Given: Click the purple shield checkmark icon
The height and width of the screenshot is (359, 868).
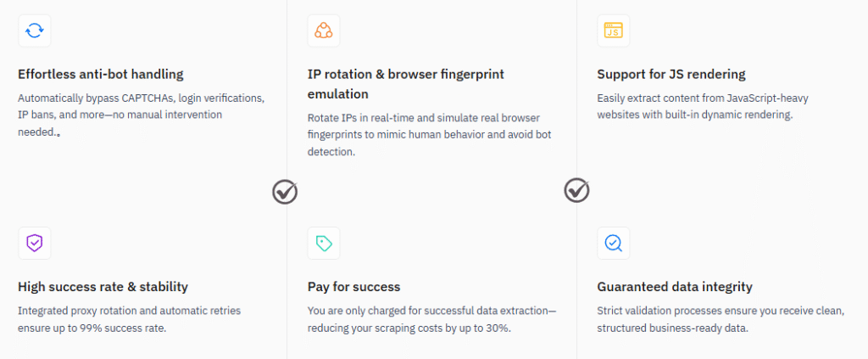Looking at the screenshot, I should [35, 243].
